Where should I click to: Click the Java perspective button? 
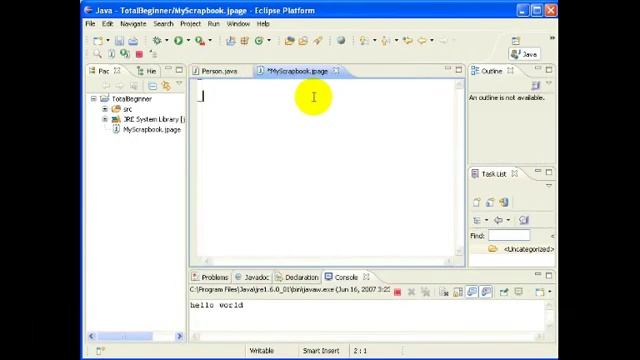pos(524,54)
